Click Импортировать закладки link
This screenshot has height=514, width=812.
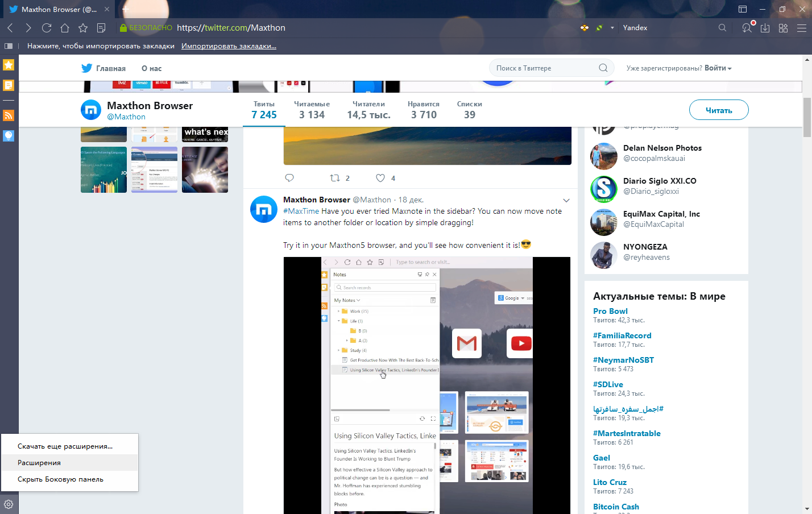(229, 46)
